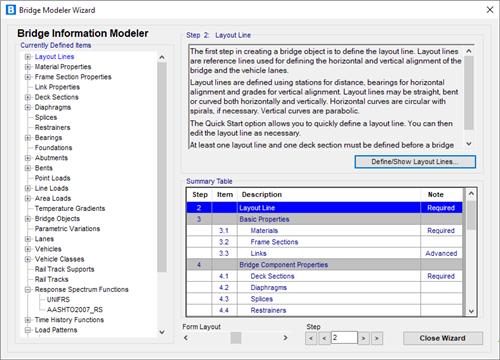500x360 pixels.
Task: Select the Deck Sections row 4.1
Action: [x=324, y=276]
